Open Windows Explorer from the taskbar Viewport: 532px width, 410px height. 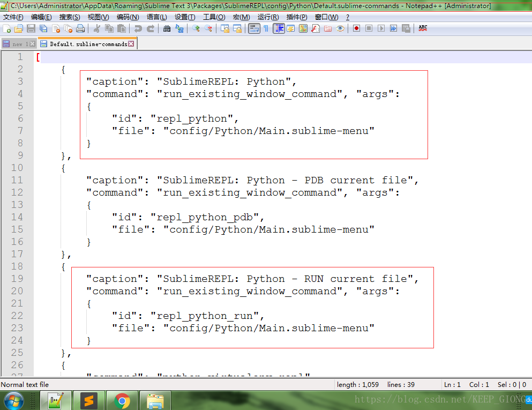click(155, 401)
